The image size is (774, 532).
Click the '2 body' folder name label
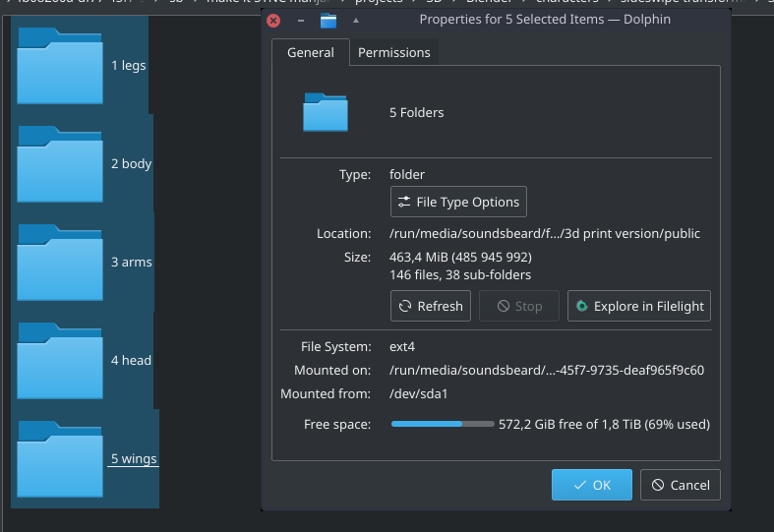click(x=132, y=163)
